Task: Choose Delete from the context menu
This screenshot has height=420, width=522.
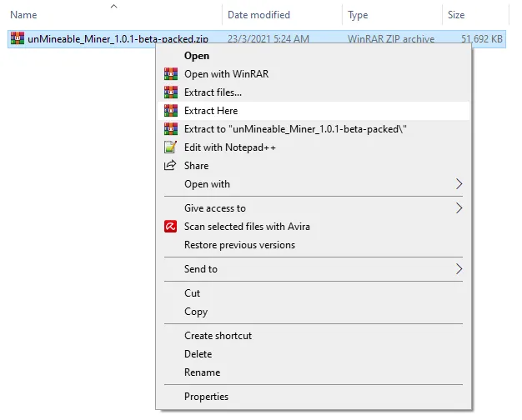Action: [x=314, y=354]
